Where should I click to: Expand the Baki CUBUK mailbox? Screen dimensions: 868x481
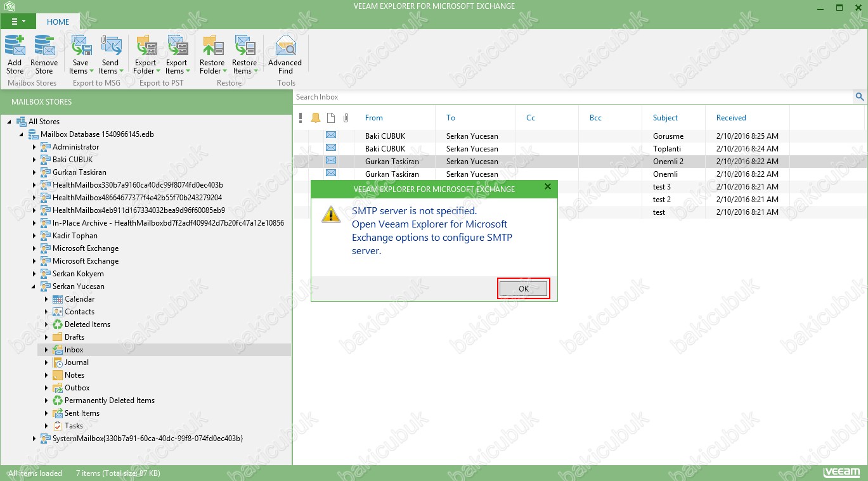pyautogui.click(x=34, y=160)
